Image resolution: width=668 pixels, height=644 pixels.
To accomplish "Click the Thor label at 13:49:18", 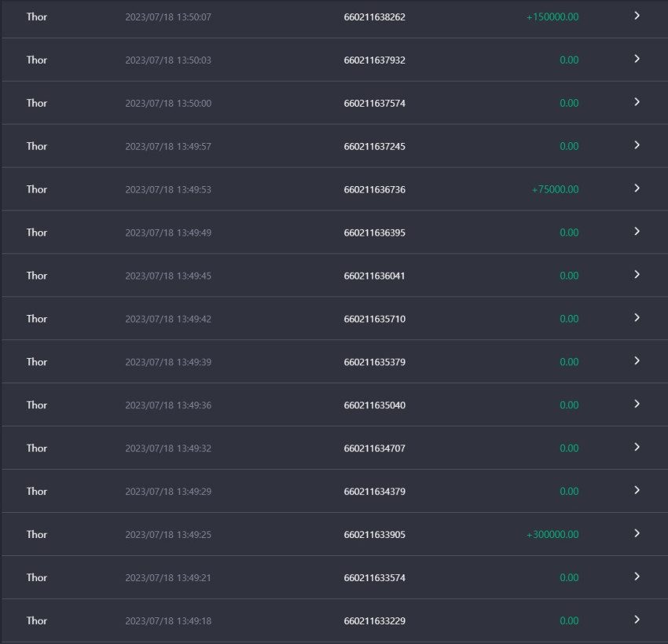I will [x=37, y=620].
